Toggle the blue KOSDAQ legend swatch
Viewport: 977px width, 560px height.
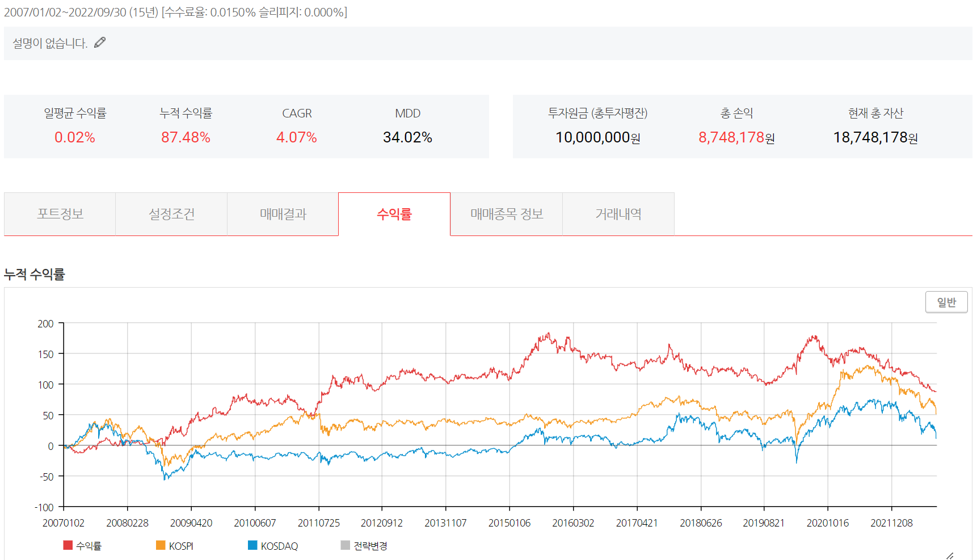click(252, 545)
